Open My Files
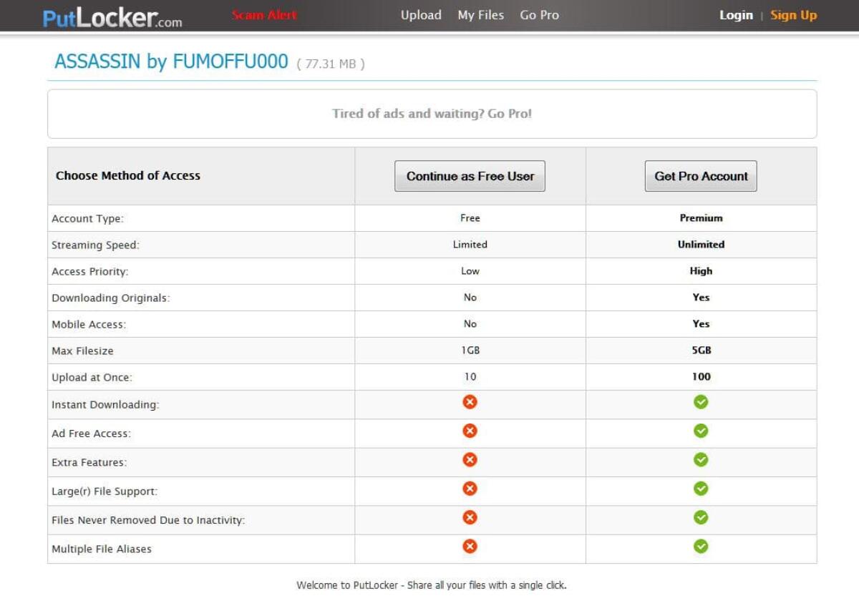 (480, 15)
